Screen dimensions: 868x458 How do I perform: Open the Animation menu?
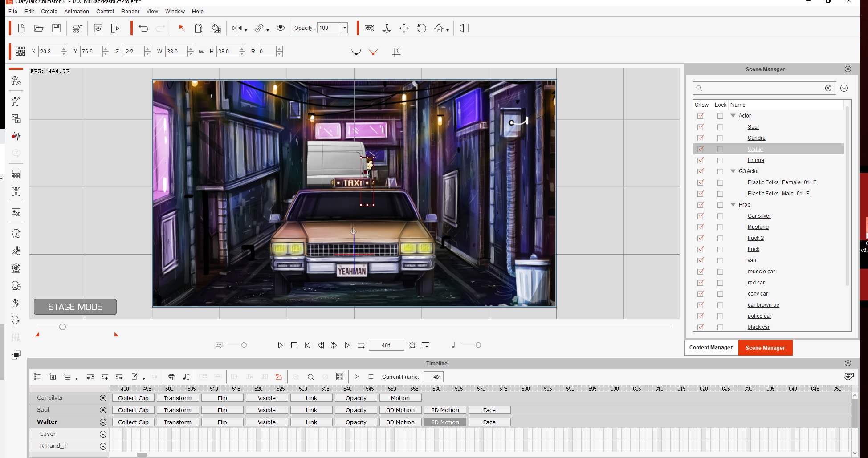point(77,12)
